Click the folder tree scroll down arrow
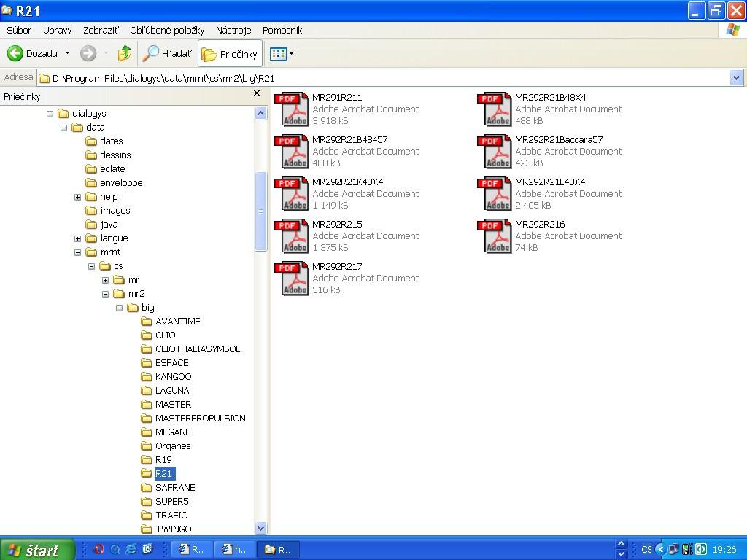 [260, 528]
